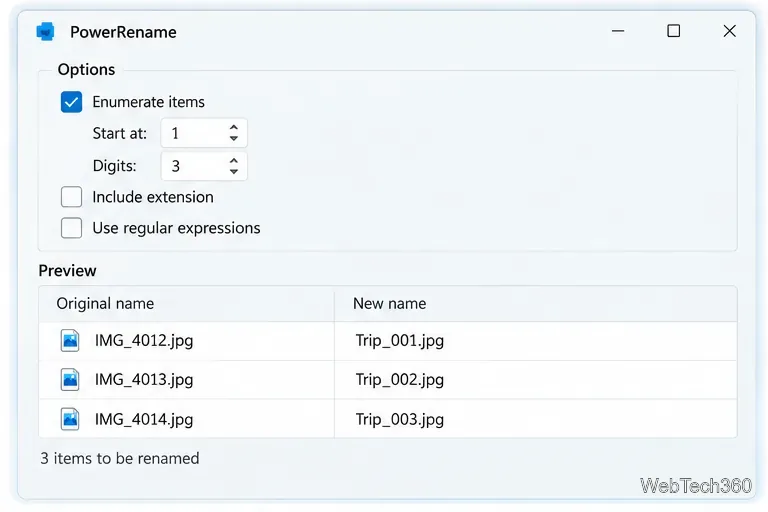The image size is (768, 512).
Task: Select the IMG_4014.jpg file name
Action: [144, 419]
